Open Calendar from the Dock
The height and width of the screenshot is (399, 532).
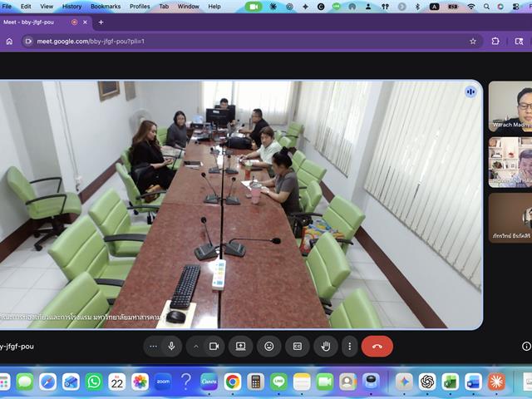click(x=117, y=382)
